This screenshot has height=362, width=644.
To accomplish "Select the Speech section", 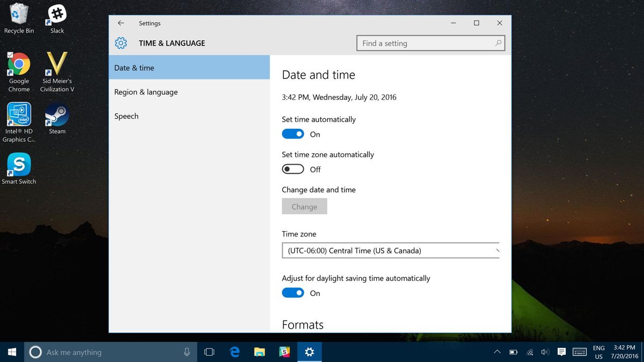I will [126, 116].
